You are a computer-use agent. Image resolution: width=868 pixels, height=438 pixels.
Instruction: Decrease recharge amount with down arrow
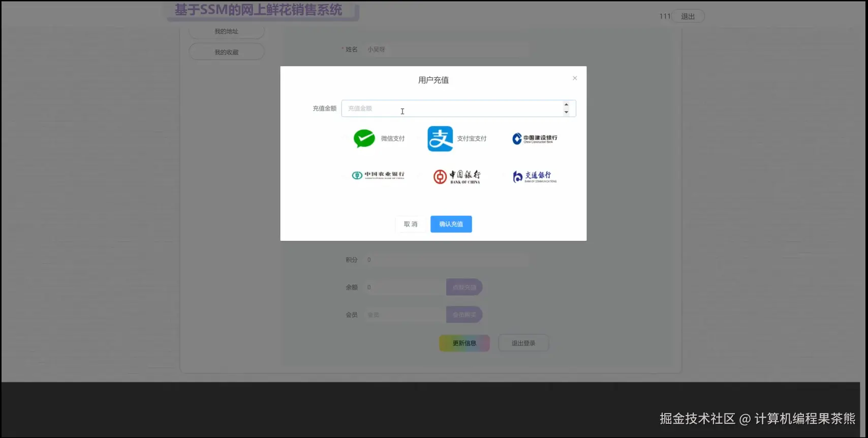(566, 112)
